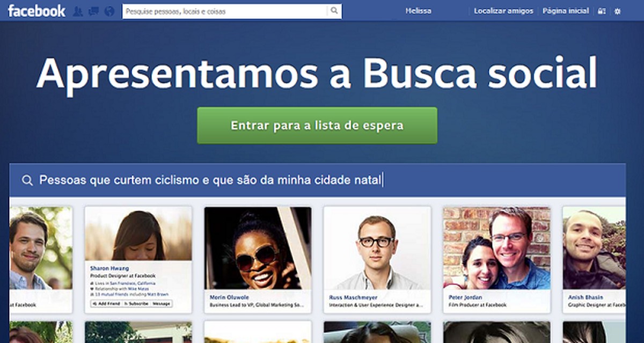
Task: Add Sharon Hwang as friend
Action: (x=106, y=304)
